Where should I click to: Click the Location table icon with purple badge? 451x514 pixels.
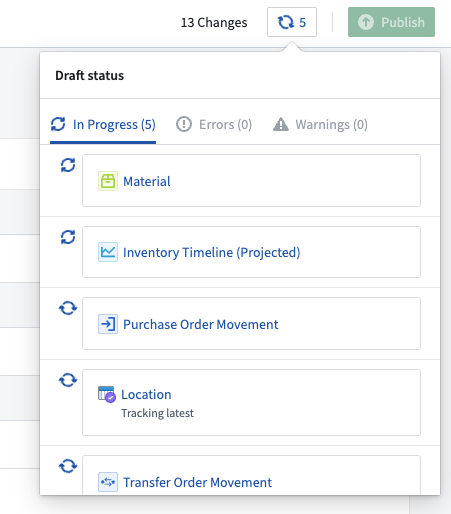(x=107, y=394)
